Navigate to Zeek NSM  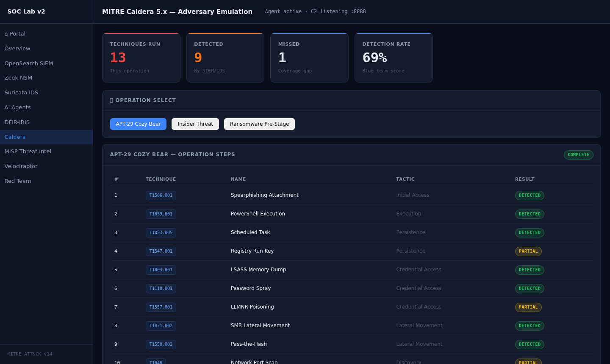(x=46, y=78)
